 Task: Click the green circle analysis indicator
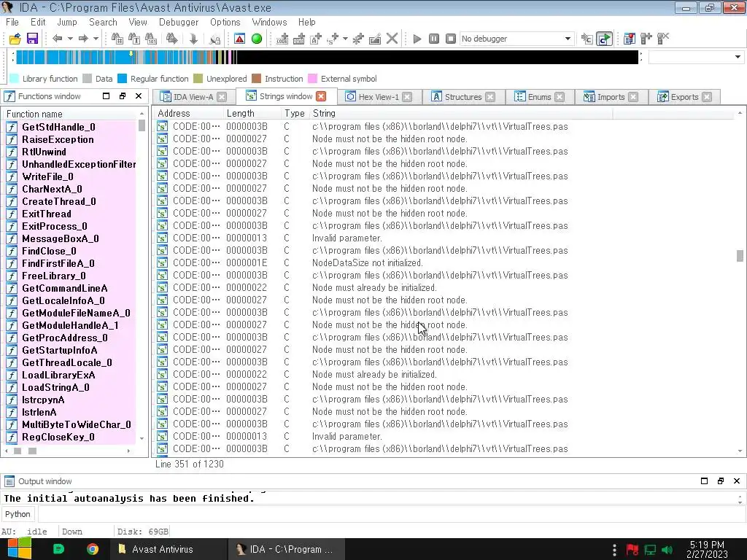[x=257, y=39]
